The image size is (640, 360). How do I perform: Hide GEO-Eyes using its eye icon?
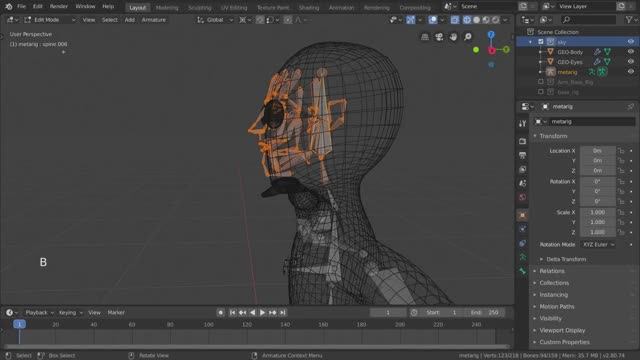coord(631,62)
